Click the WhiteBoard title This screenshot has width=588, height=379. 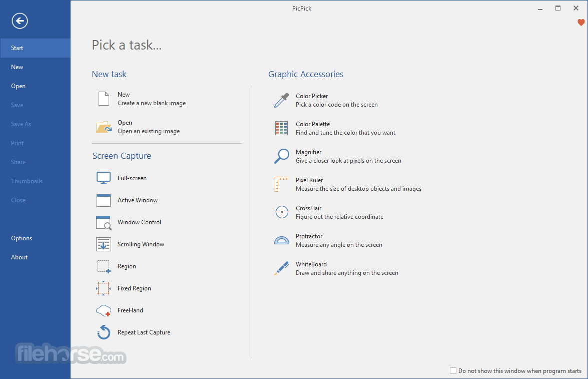click(x=311, y=264)
